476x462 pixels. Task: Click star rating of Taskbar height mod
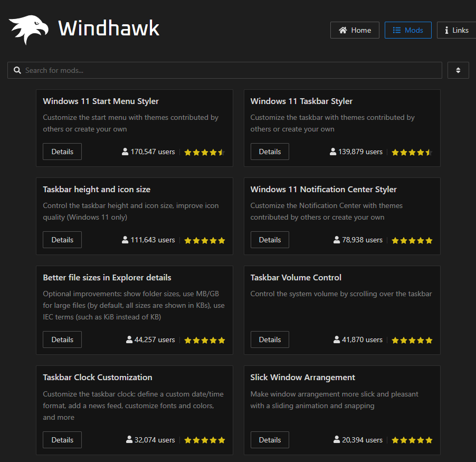205,241
